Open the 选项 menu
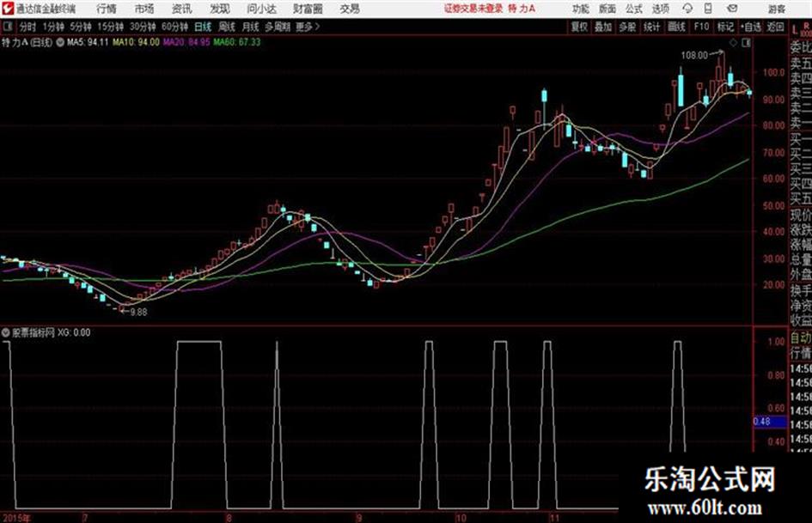 pyautogui.click(x=661, y=9)
